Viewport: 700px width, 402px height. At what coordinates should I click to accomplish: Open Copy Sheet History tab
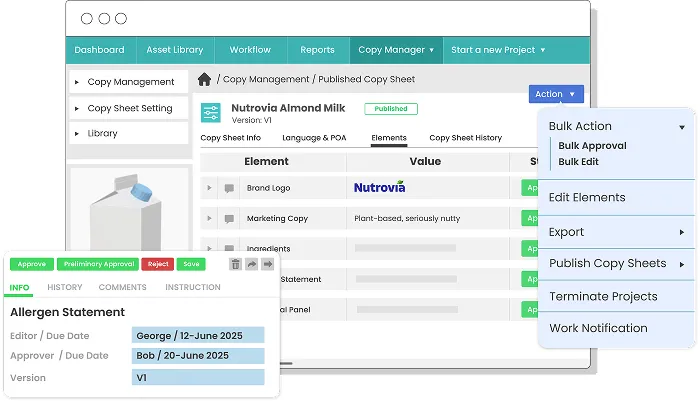click(466, 138)
